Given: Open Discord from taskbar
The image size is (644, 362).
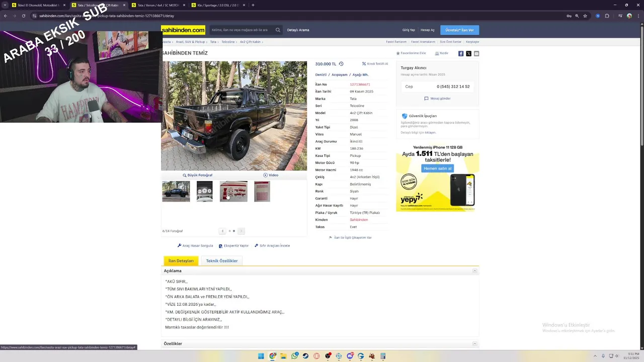Looking at the screenshot, I should click(x=350, y=356).
